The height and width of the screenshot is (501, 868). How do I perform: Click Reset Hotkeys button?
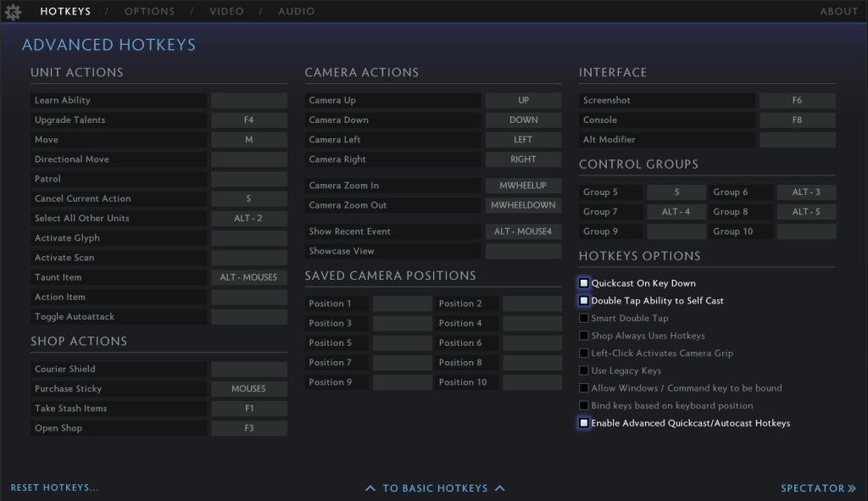tap(54, 488)
